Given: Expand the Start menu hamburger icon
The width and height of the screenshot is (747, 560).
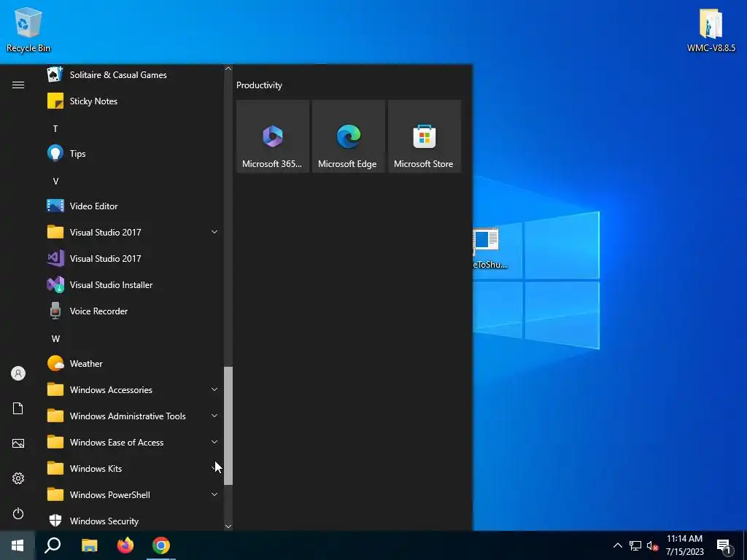Looking at the screenshot, I should point(18,85).
